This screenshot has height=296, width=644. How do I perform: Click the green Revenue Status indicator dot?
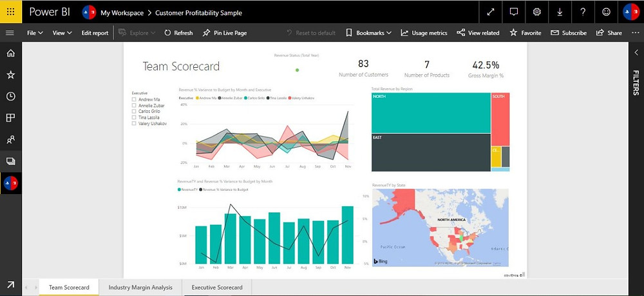click(x=298, y=70)
